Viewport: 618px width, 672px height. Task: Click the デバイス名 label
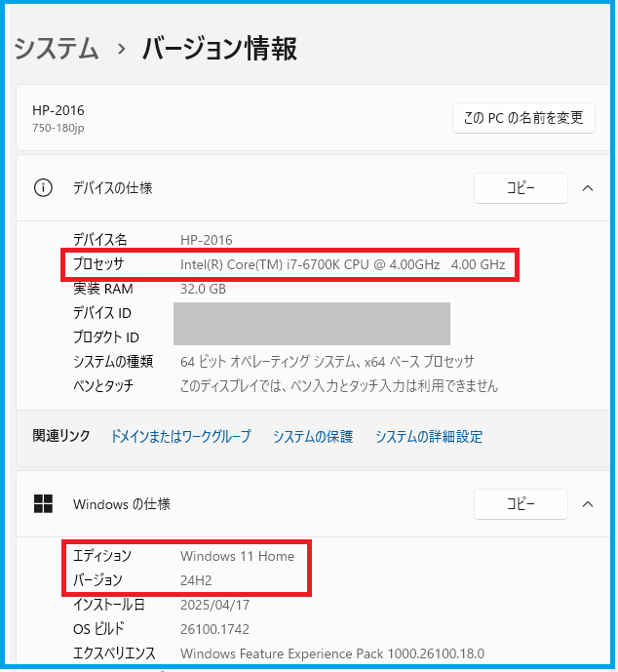click(99, 240)
